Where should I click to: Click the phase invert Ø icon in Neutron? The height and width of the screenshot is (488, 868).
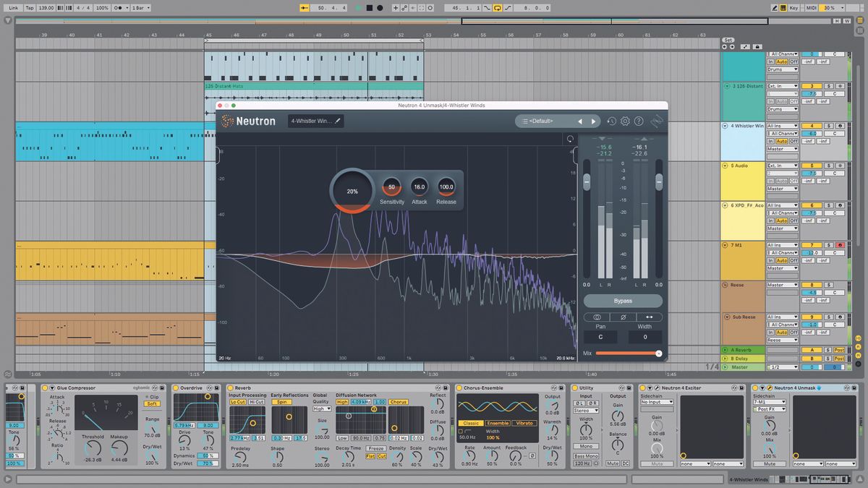[x=623, y=316]
